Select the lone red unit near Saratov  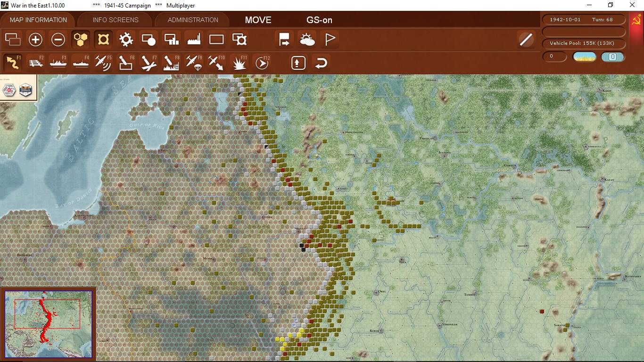click(542, 311)
